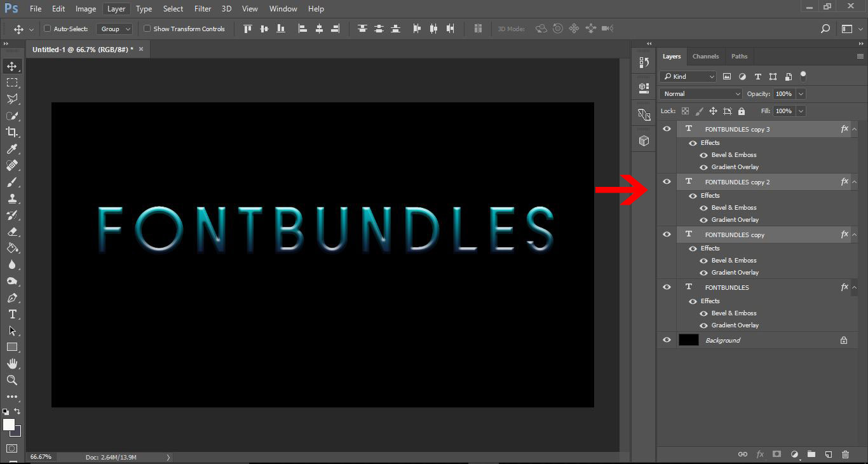Open the File menu
868x464 pixels.
point(36,9)
